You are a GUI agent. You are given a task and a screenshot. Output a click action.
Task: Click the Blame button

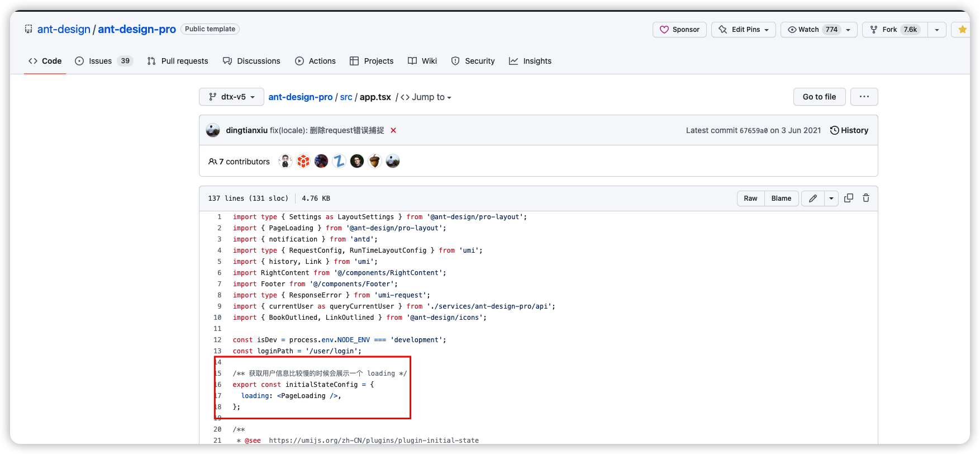[x=781, y=198]
